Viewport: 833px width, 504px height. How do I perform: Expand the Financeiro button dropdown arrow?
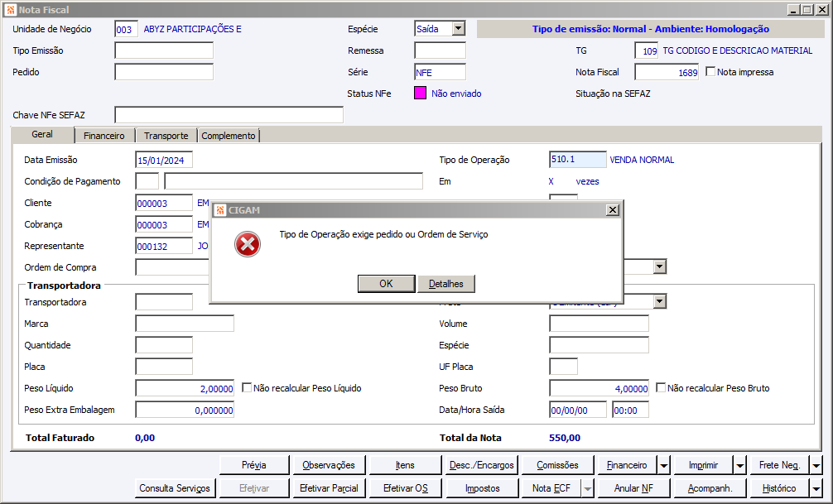[x=663, y=465]
